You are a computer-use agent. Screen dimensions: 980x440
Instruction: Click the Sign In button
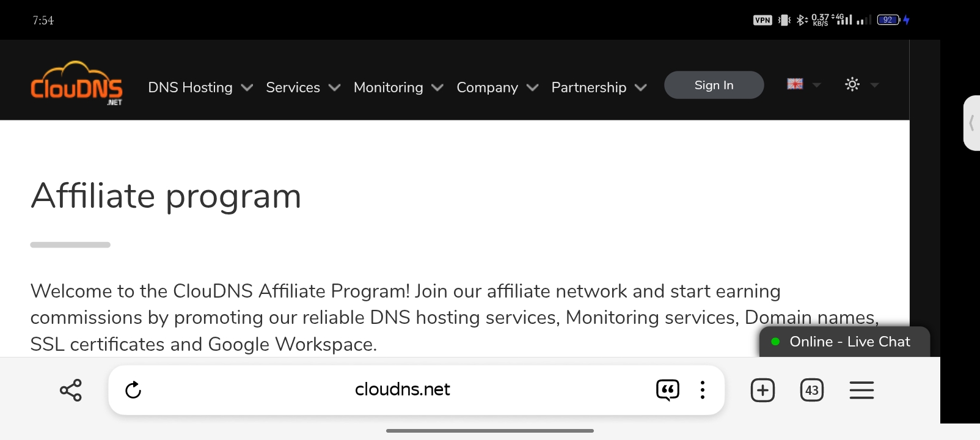714,85
